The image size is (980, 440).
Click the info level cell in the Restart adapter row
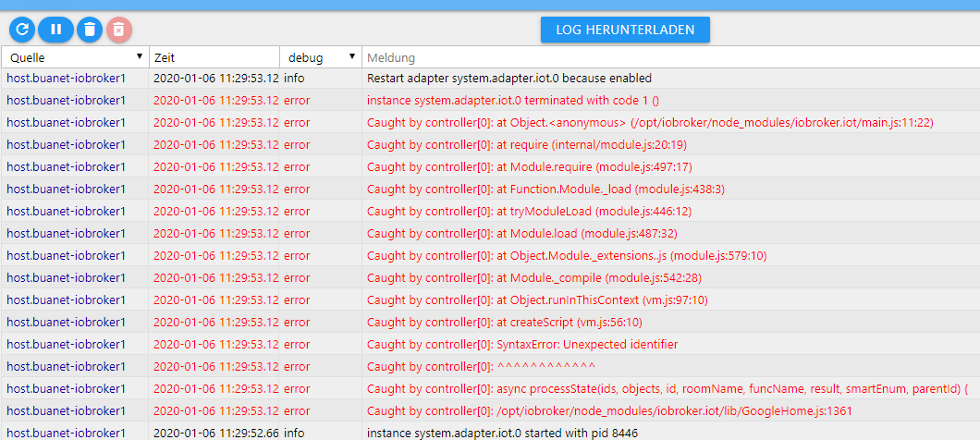(x=321, y=79)
